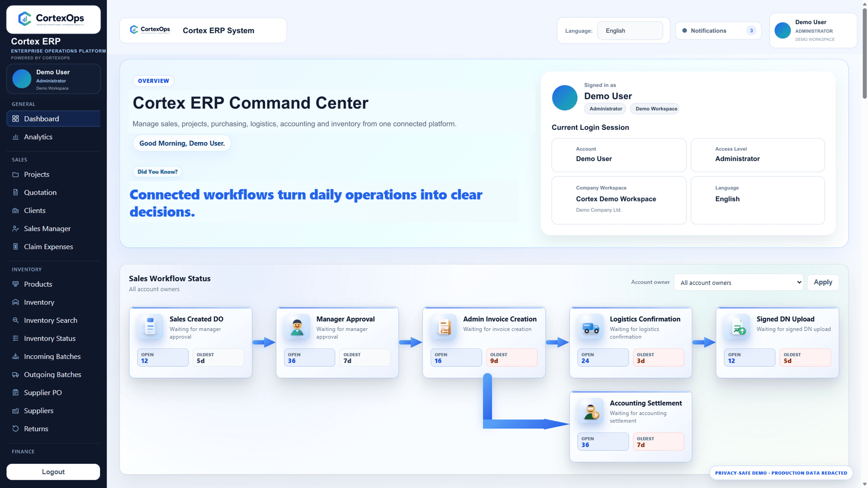Click OPEN 12 on Sales Created DO
Image resolution: width=868 pixels, height=488 pixels.
point(163,358)
